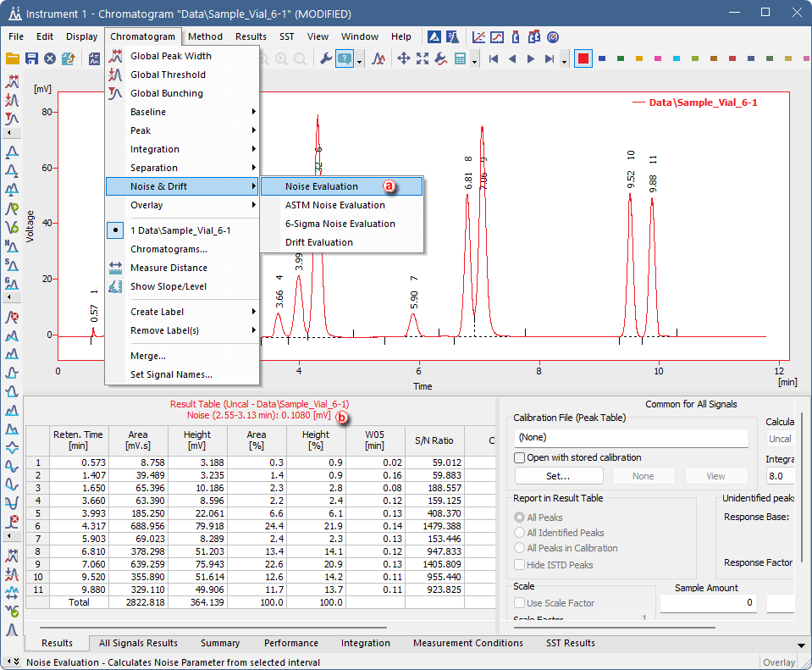Click the None calibration button

pos(644,476)
